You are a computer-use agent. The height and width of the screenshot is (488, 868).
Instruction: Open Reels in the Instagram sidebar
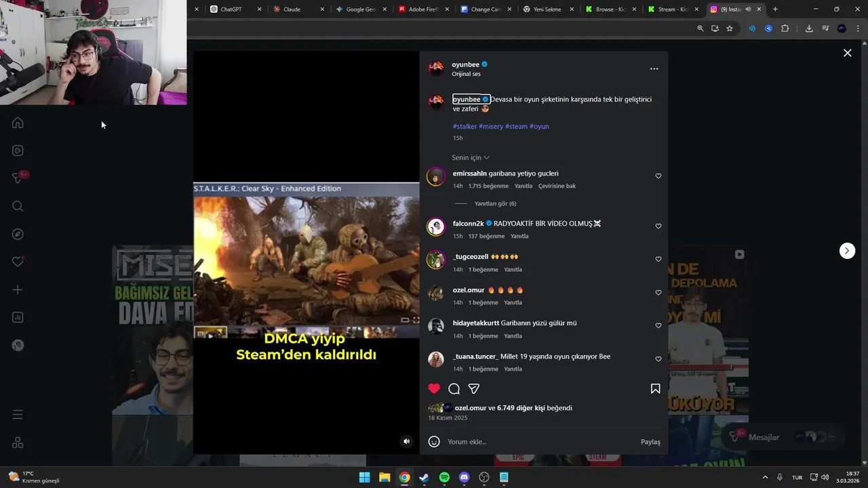coord(18,150)
